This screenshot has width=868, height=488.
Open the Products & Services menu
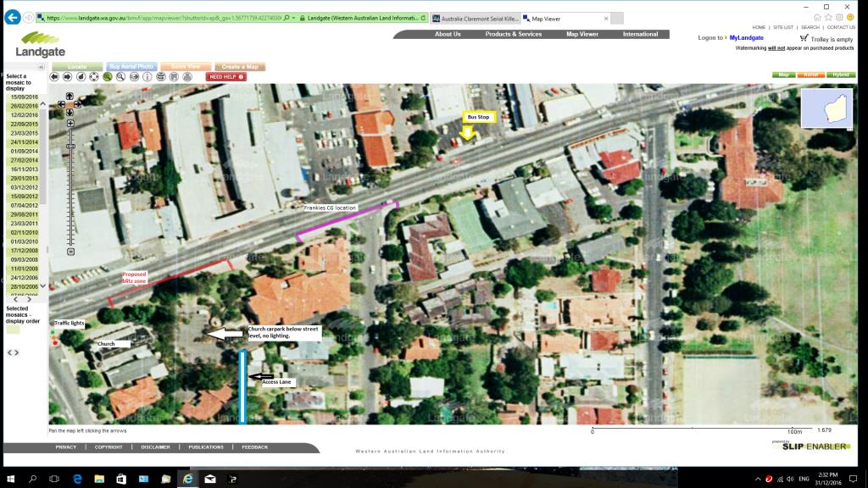(513, 35)
